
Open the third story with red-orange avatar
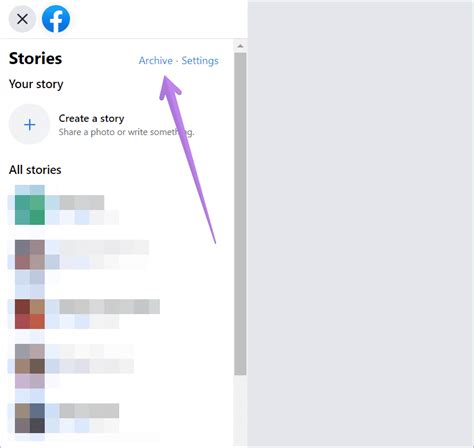pyautogui.click(x=30, y=314)
